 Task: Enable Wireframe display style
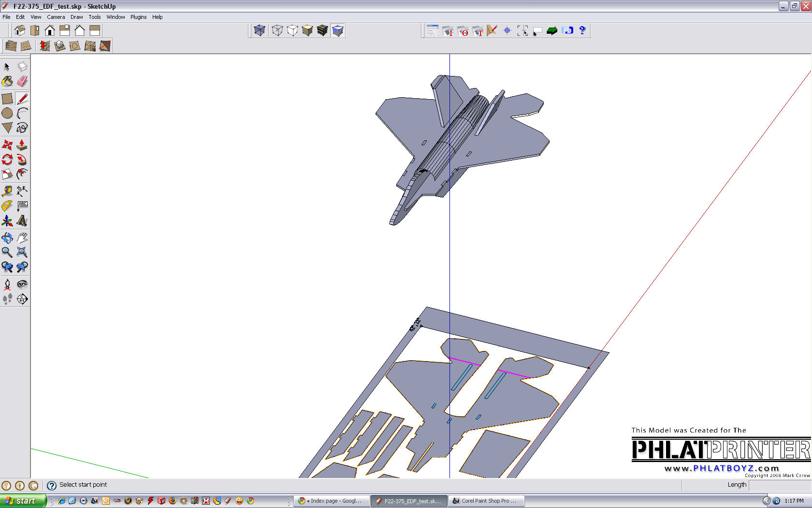pos(277,30)
